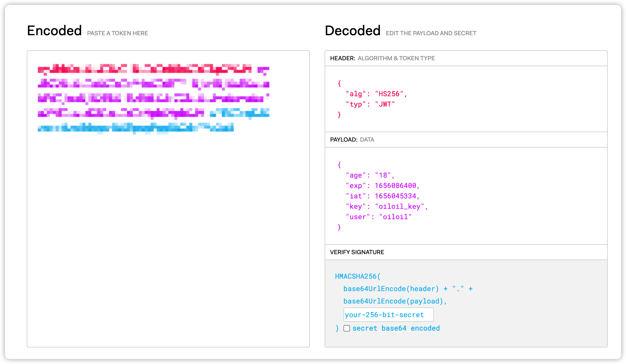Click the "user": "oiloil" payload line

[379, 217]
